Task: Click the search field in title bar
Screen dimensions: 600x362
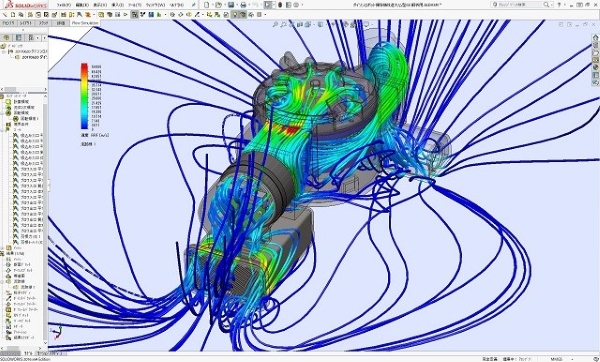Action: click(x=521, y=5)
